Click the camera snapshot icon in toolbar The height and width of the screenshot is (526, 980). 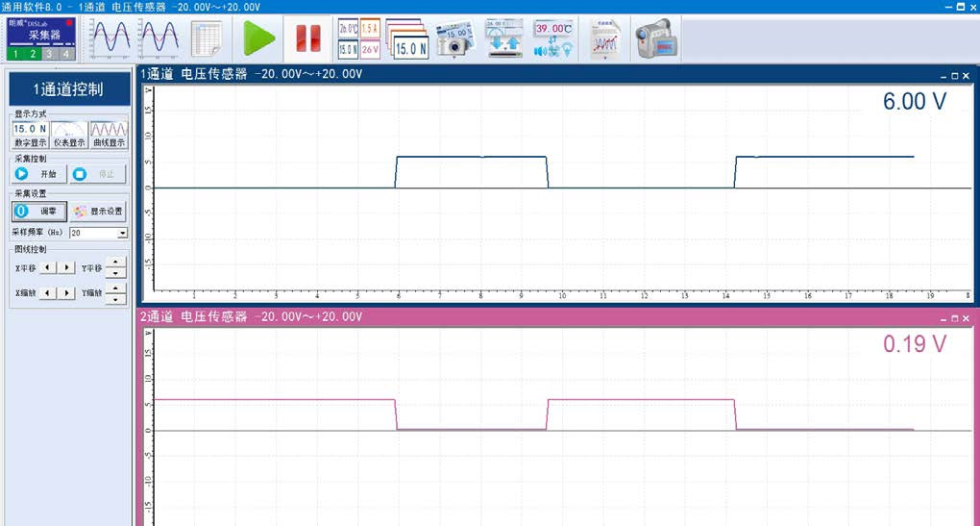[455, 38]
